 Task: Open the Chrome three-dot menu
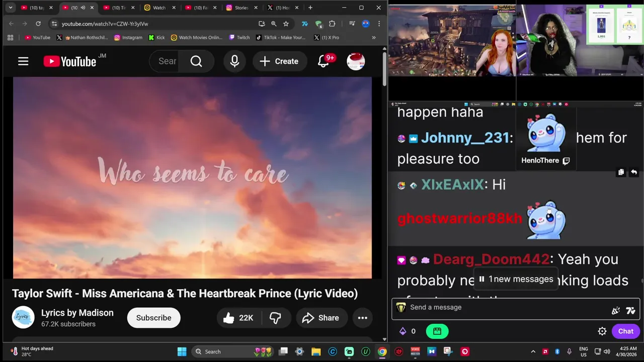click(x=379, y=24)
